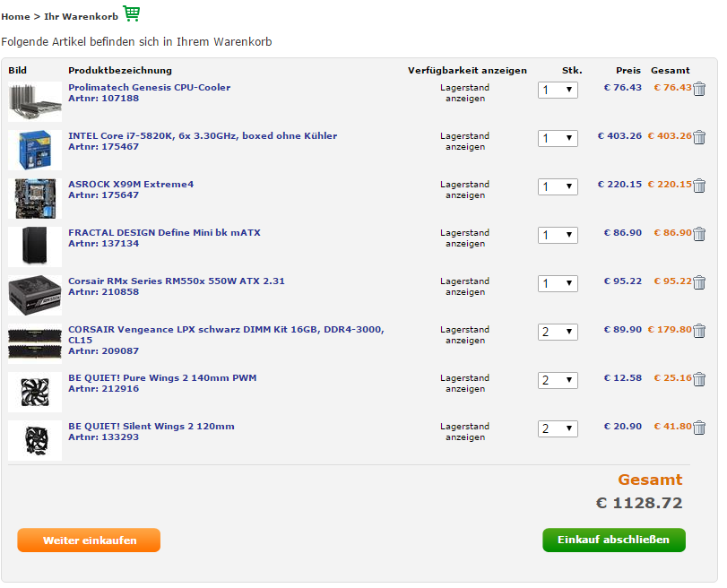Open quantity dropdown for Prolimatech Genesis

tap(558, 90)
